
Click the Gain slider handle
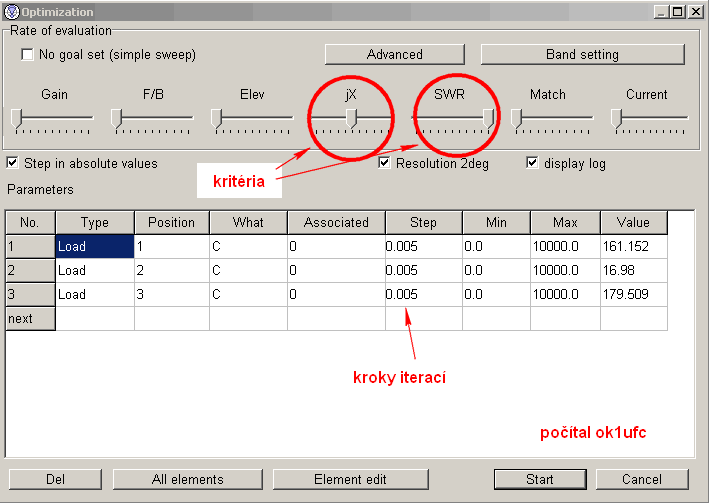tap(16, 118)
